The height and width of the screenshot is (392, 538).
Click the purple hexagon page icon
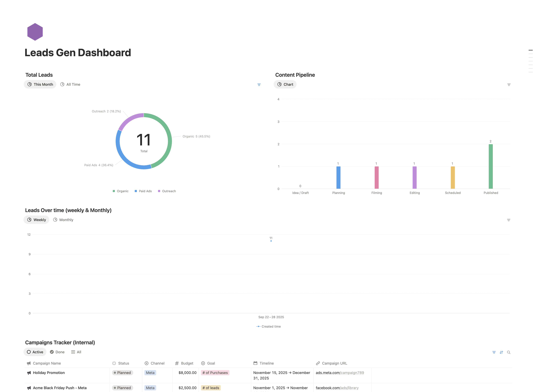[x=35, y=32]
